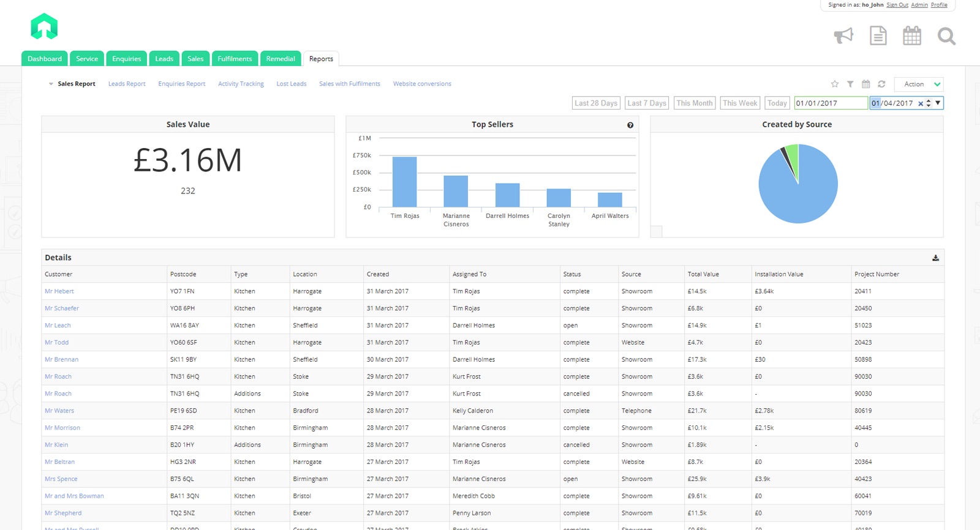The width and height of the screenshot is (980, 530).
Task: Click the Sign Out link
Action: [x=897, y=5]
